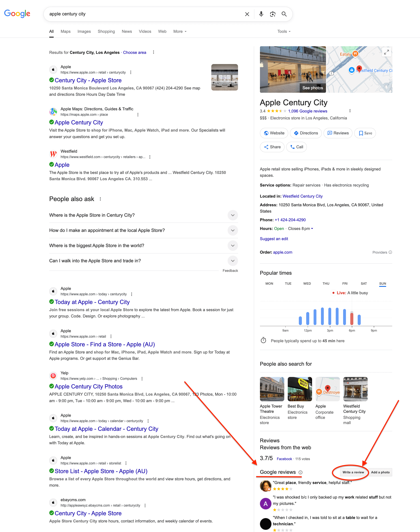Switch to the Images search tab
420x532 pixels.
[84, 31]
